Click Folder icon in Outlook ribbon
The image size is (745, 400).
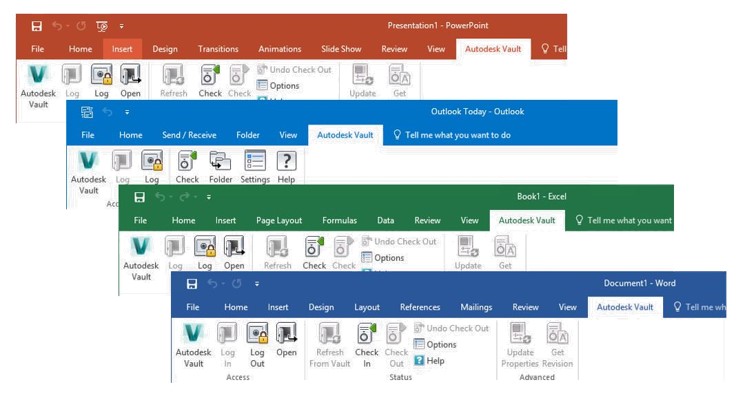pos(220,161)
